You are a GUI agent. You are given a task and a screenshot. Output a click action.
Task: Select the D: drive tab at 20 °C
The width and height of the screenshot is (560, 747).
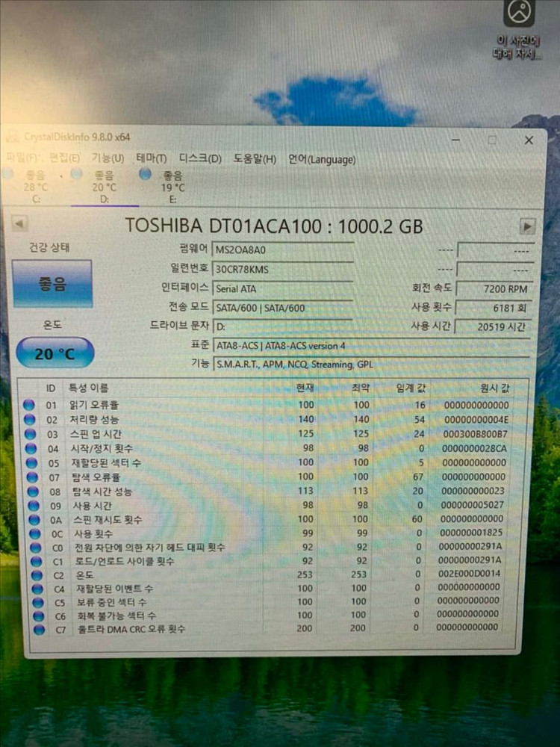(x=105, y=187)
